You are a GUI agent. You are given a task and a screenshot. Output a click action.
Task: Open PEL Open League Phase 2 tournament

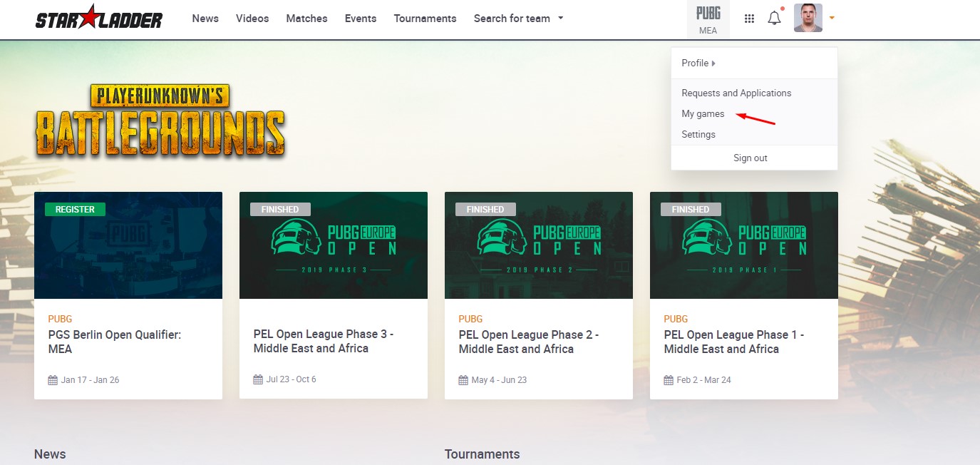[x=529, y=342]
